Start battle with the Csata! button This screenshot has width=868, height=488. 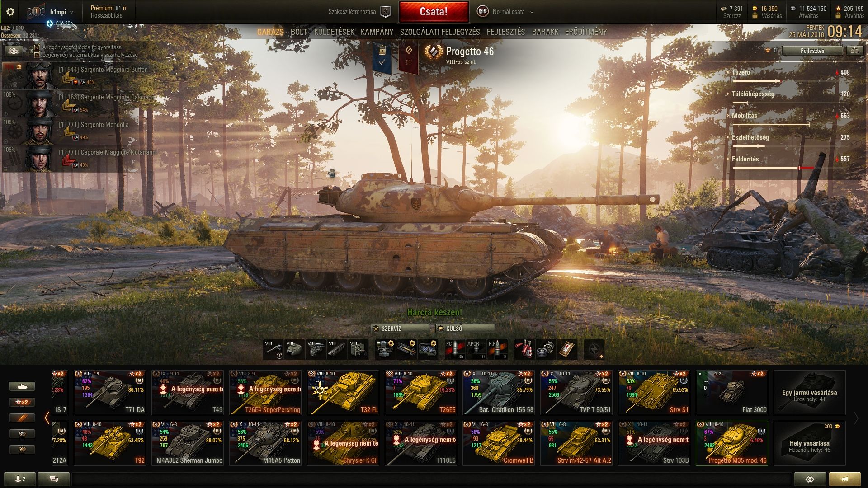click(434, 12)
